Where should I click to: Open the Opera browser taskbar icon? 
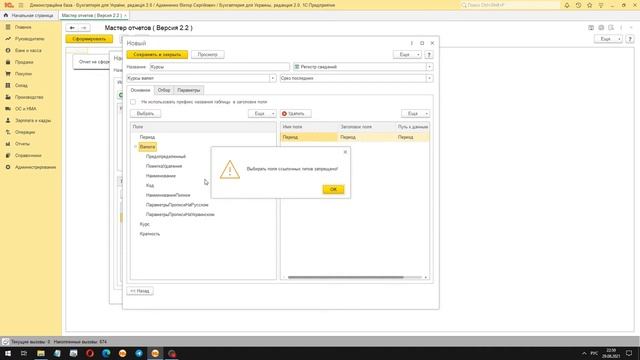tap(90, 353)
